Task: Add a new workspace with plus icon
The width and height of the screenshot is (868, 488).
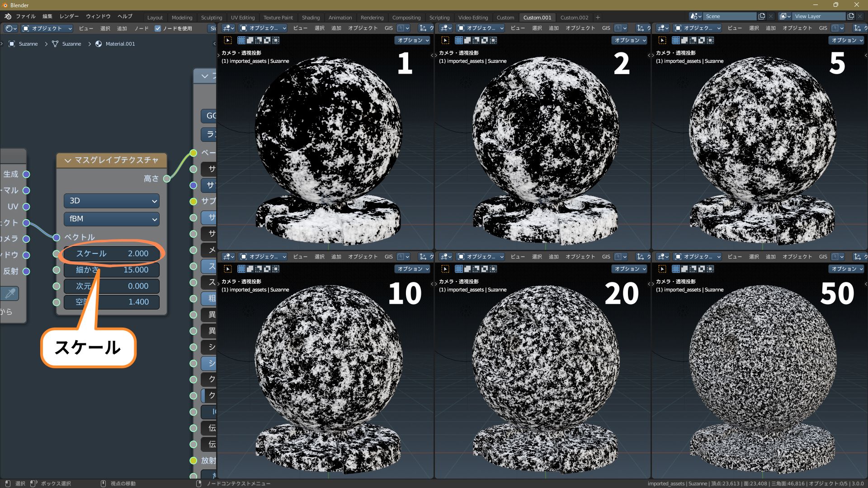Action: tap(598, 18)
